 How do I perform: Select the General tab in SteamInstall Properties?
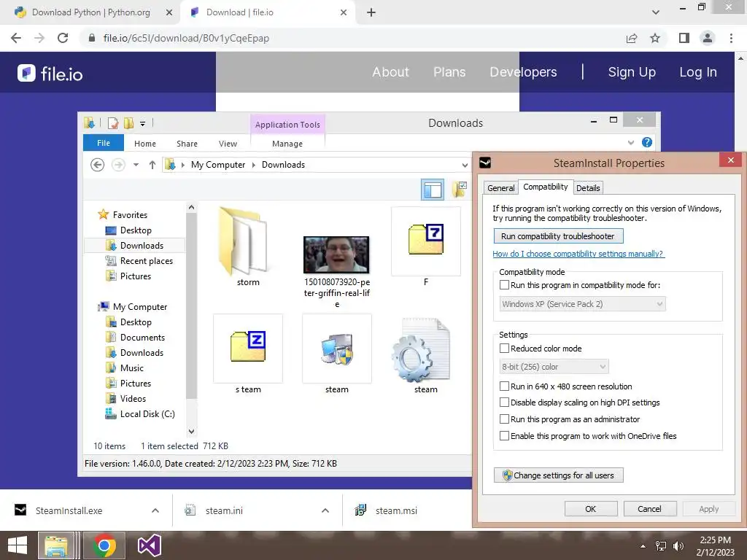[500, 188]
